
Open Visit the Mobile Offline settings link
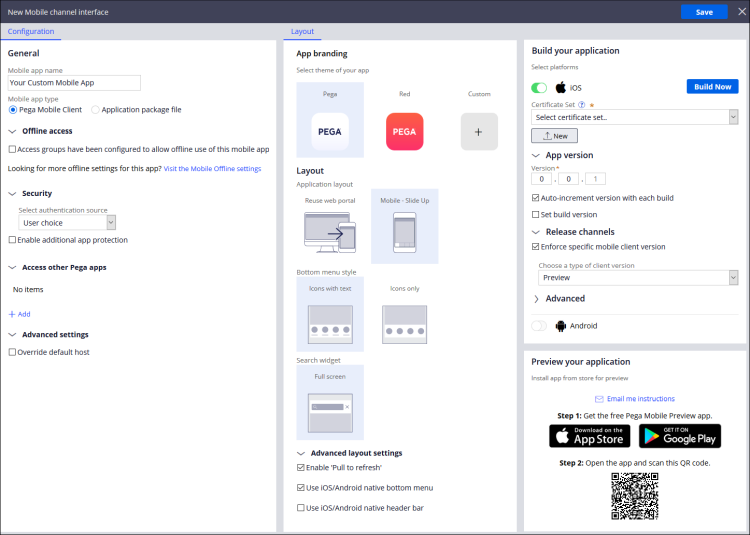point(212,169)
